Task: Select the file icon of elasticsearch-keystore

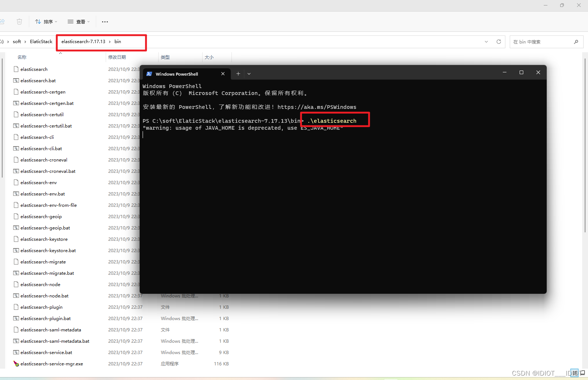Action: pos(16,239)
